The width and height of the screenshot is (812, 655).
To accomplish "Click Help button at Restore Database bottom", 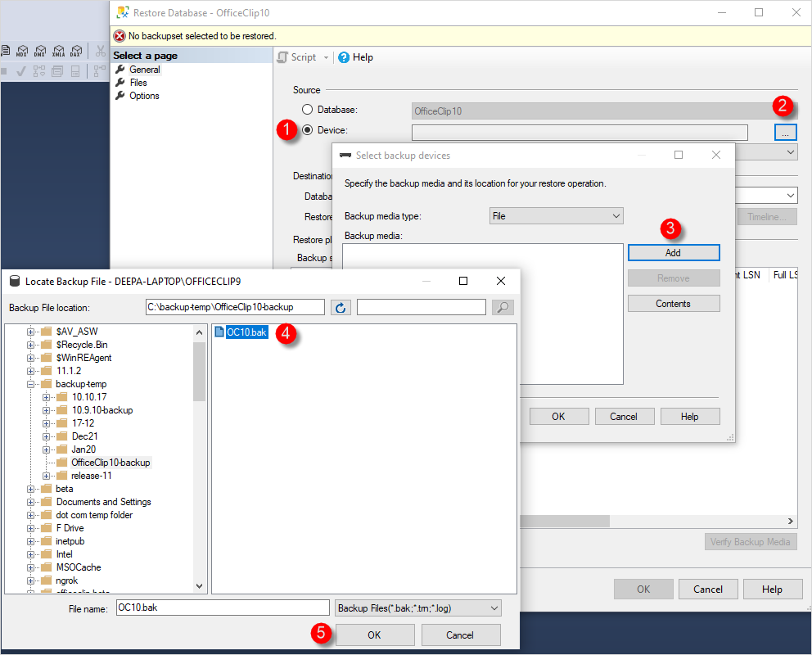I will click(x=772, y=589).
